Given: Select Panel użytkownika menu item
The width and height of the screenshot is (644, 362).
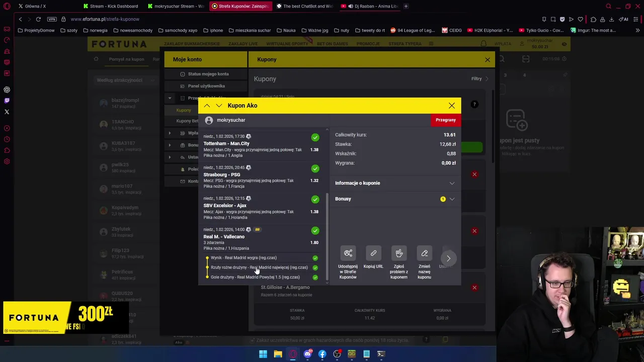Looking at the screenshot, I should [206, 86].
